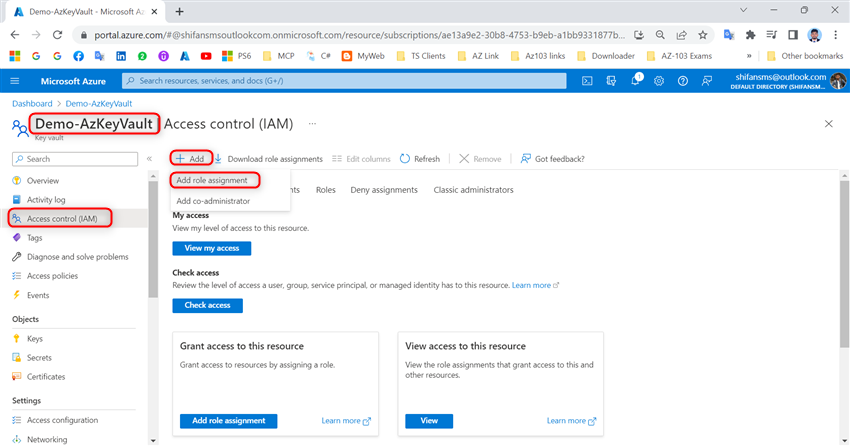Open Diagnose and solve problems

(78, 257)
